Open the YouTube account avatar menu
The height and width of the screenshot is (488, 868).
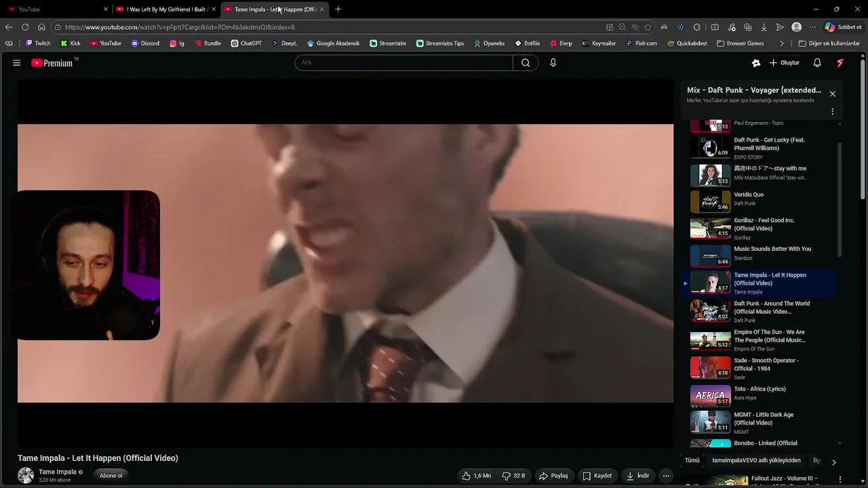click(840, 62)
